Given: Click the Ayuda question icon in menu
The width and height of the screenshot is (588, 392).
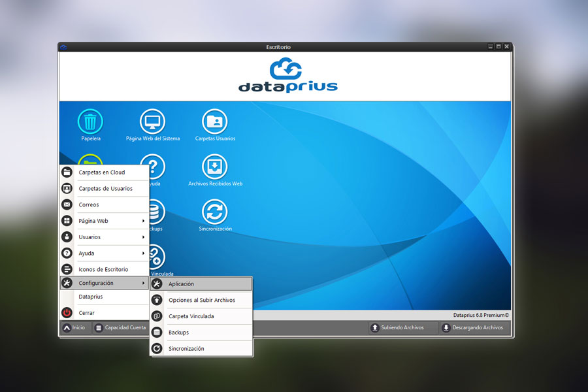Looking at the screenshot, I should point(67,253).
